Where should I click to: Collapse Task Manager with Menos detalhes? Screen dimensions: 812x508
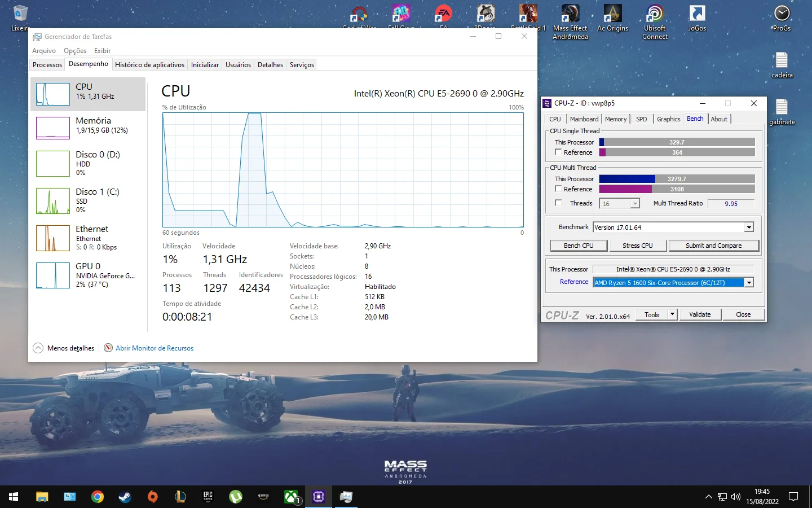[64, 348]
